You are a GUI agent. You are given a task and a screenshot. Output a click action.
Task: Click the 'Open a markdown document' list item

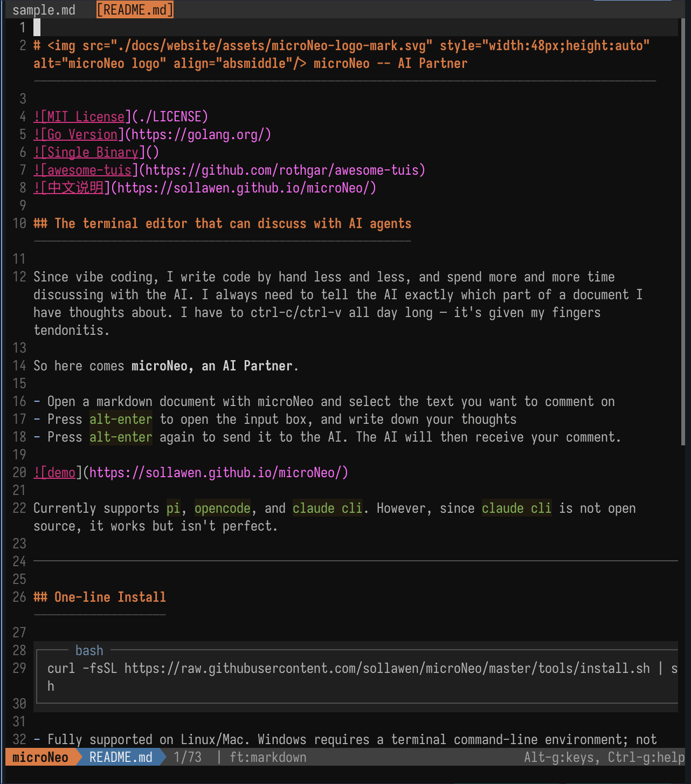[x=324, y=401]
